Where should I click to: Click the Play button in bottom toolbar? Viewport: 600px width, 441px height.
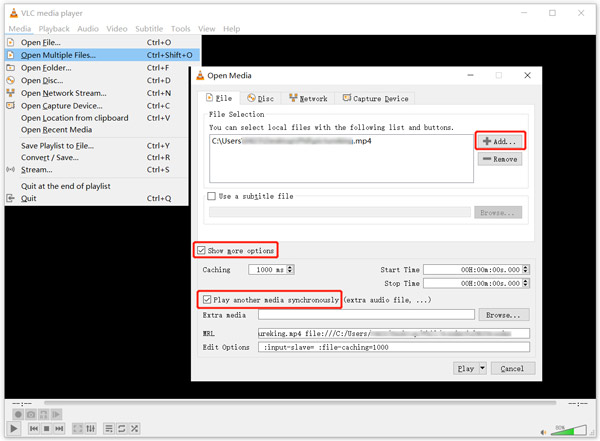click(x=14, y=428)
